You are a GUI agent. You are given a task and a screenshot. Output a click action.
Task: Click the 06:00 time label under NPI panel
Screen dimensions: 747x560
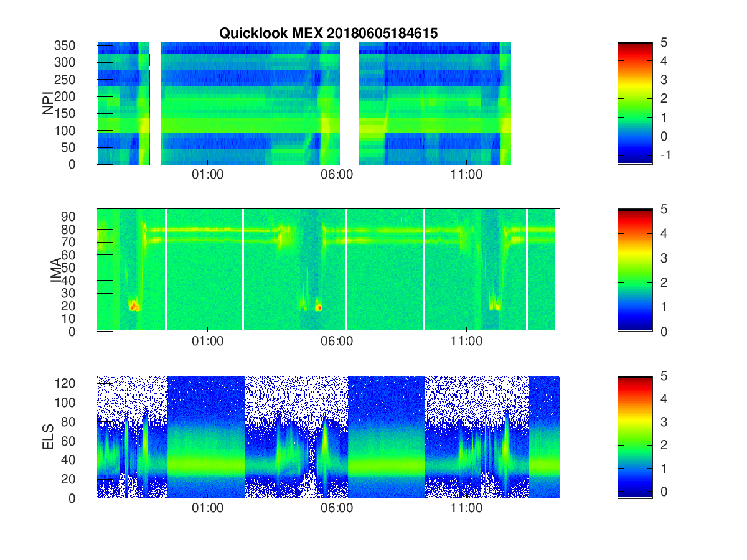337,175
